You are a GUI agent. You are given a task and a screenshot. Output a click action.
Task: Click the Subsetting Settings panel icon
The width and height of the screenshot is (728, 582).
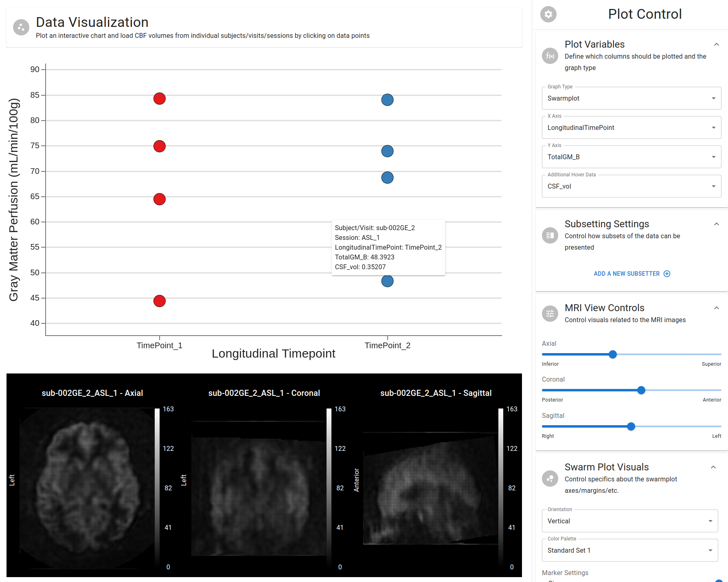pyautogui.click(x=550, y=235)
